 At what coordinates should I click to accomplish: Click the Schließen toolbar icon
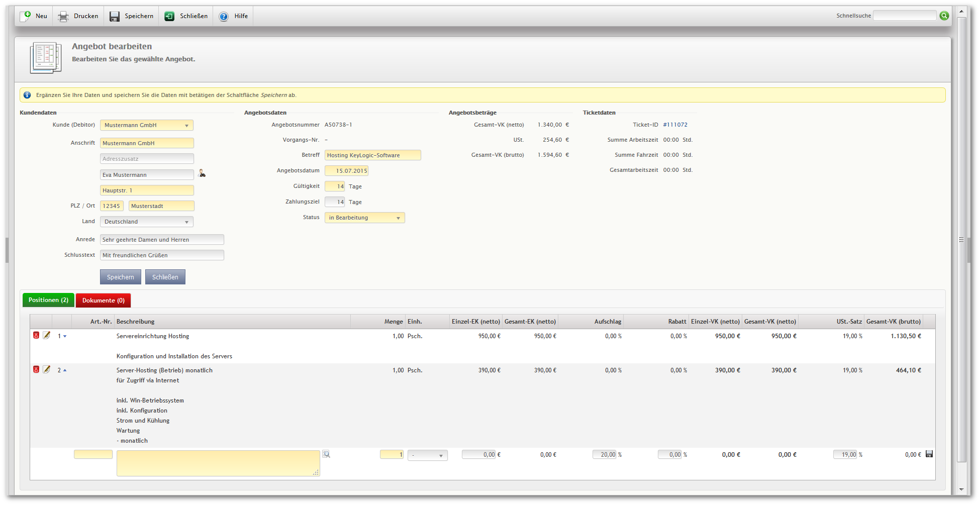pyautogui.click(x=169, y=17)
